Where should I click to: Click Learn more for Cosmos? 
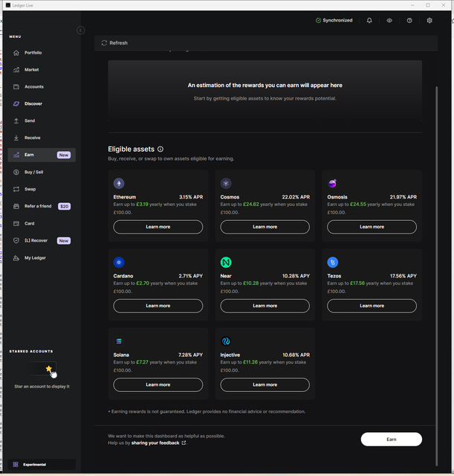coord(265,227)
